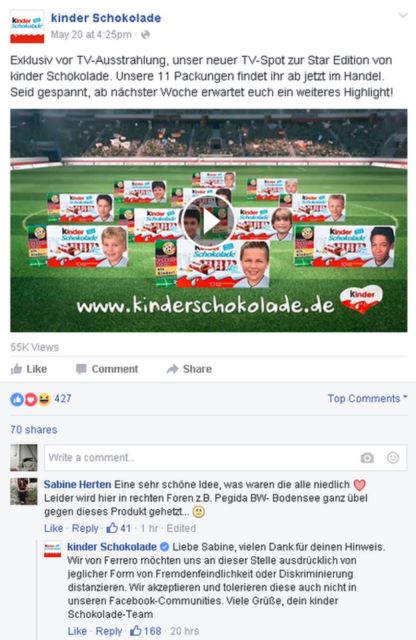This screenshot has height=640, width=416.
Task: Open the post options chevron menu
Action: pos(403,16)
